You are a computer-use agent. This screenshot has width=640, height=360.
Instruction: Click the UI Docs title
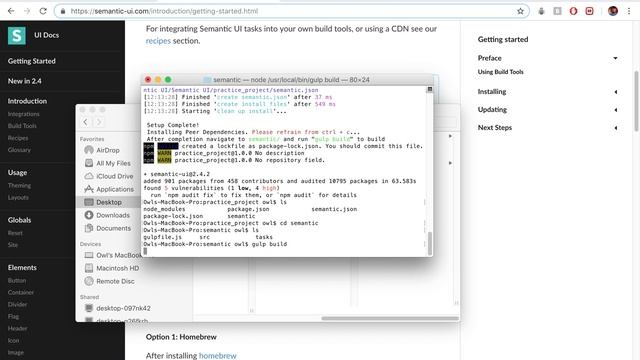[47, 35]
